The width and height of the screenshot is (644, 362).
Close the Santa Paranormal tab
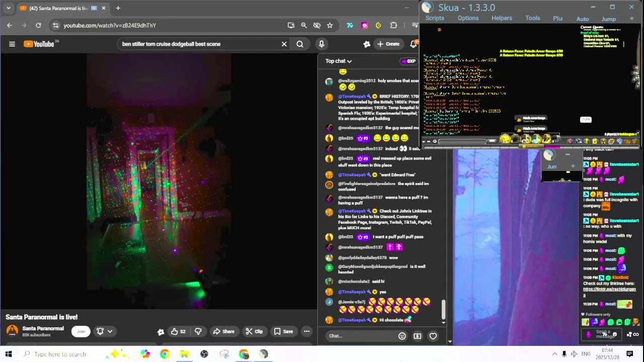104,8
